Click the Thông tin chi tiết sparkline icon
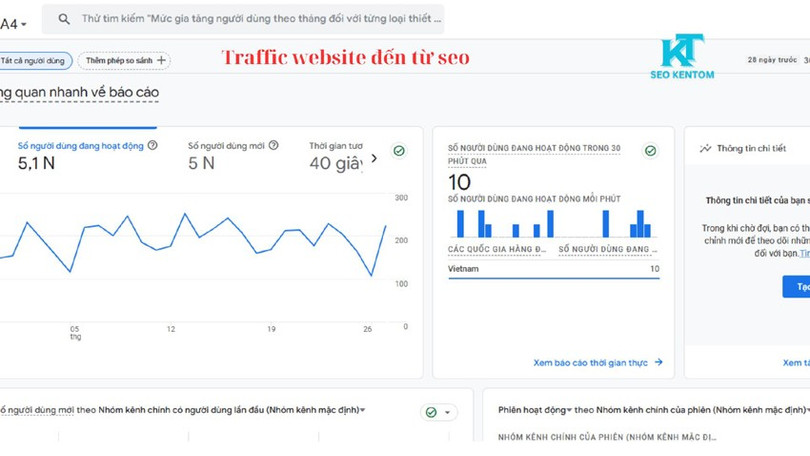Image resolution: width=810 pixels, height=456 pixels. (x=705, y=148)
